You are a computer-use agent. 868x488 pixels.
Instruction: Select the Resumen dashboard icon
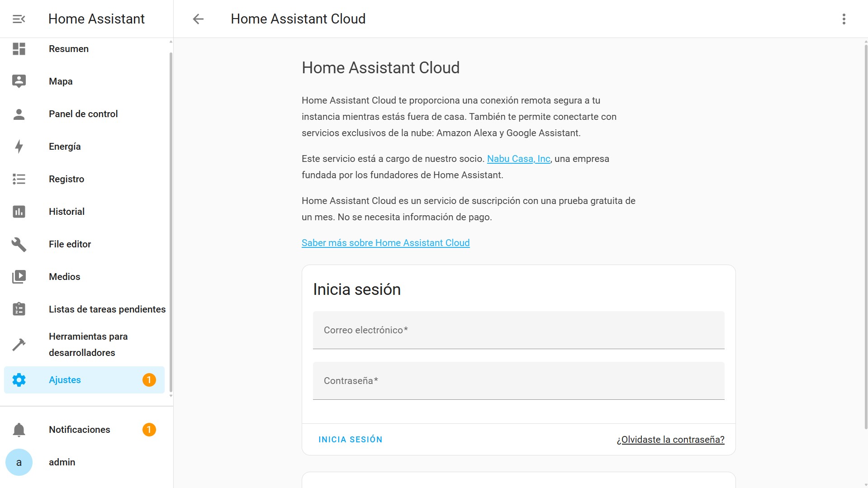pos(19,48)
